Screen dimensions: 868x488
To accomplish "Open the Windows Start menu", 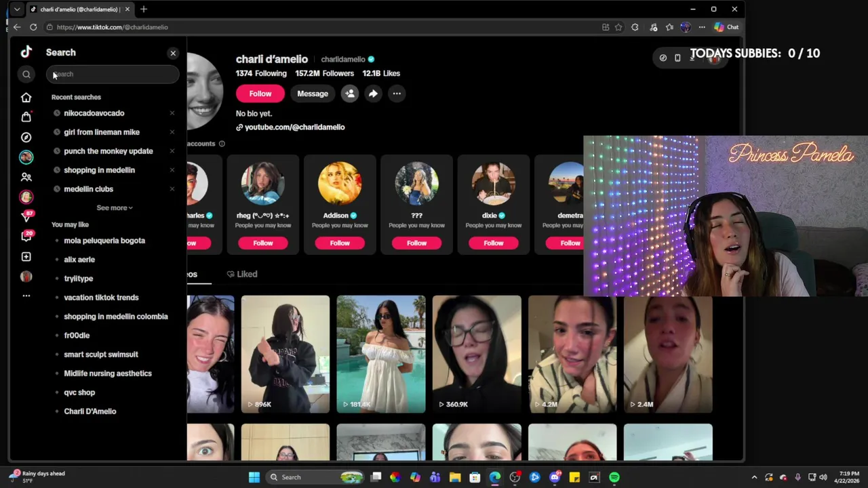I will tap(254, 477).
